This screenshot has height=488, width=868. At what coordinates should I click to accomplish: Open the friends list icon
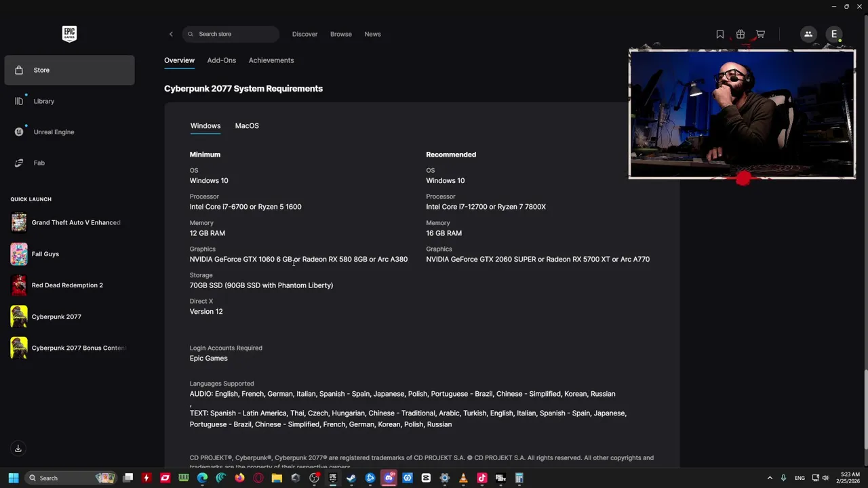(x=808, y=34)
